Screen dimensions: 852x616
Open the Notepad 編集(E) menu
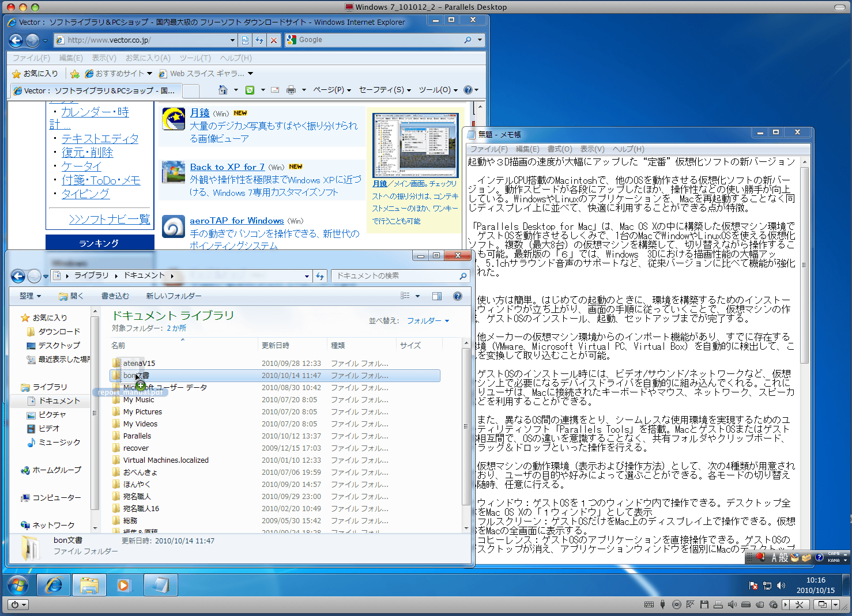pyautogui.click(x=527, y=149)
